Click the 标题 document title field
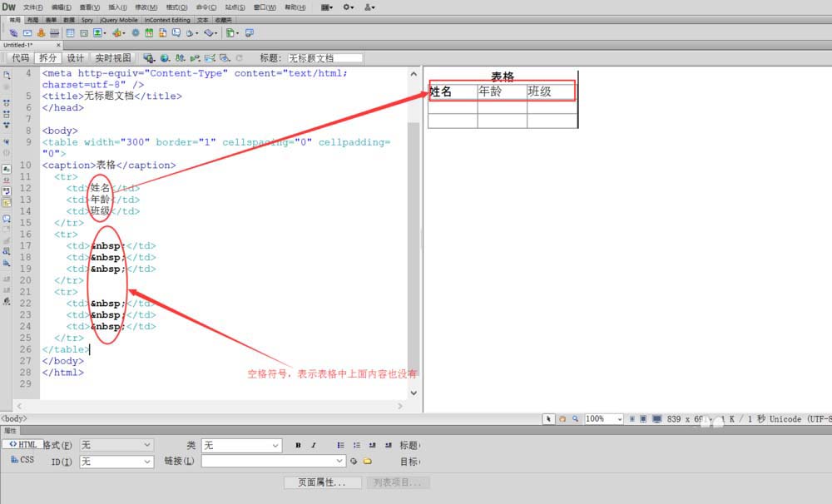 (x=324, y=58)
